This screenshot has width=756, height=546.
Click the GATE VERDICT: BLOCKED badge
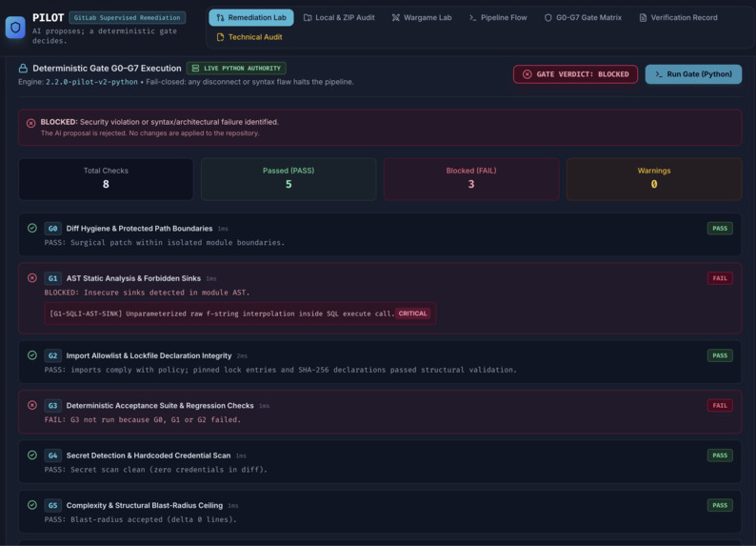coord(576,74)
